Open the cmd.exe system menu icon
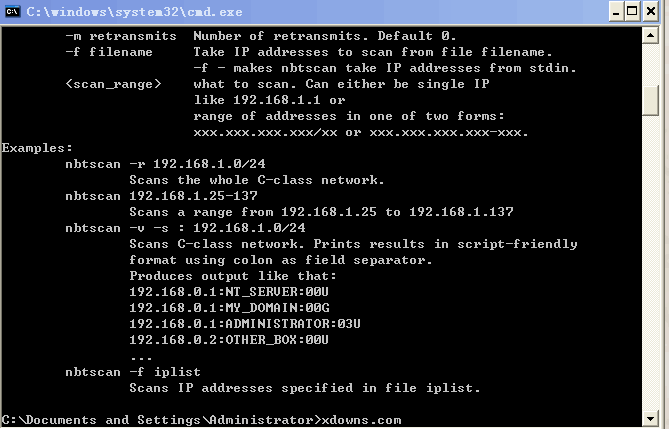Image resolution: width=669 pixels, height=429 pixels. click(12, 12)
